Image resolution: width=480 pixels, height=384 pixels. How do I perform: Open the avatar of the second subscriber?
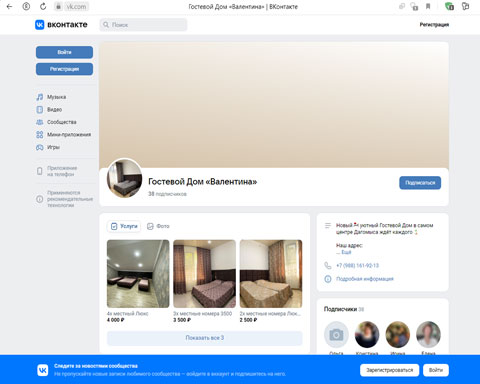click(367, 335)
